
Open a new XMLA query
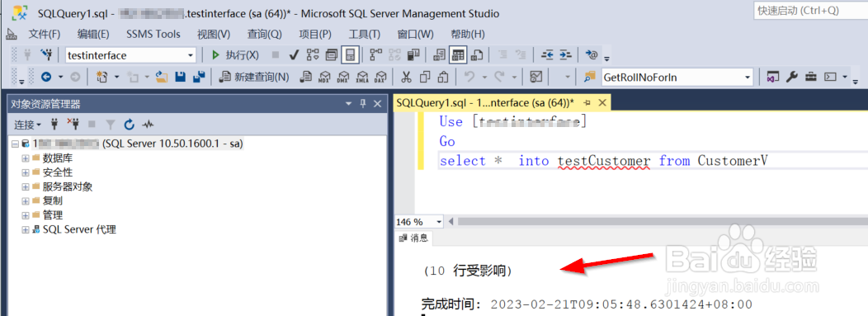(x=362, y=78)
